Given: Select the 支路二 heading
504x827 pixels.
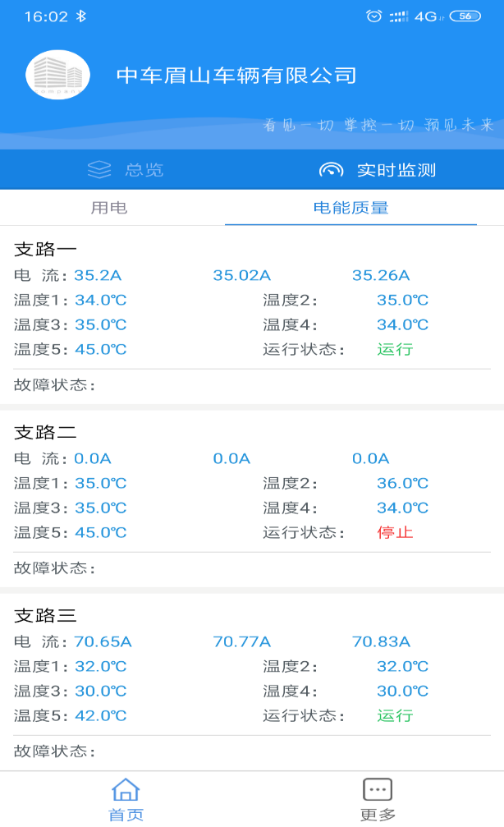Looking at the screenshot, I should click(x=45, y=433).
